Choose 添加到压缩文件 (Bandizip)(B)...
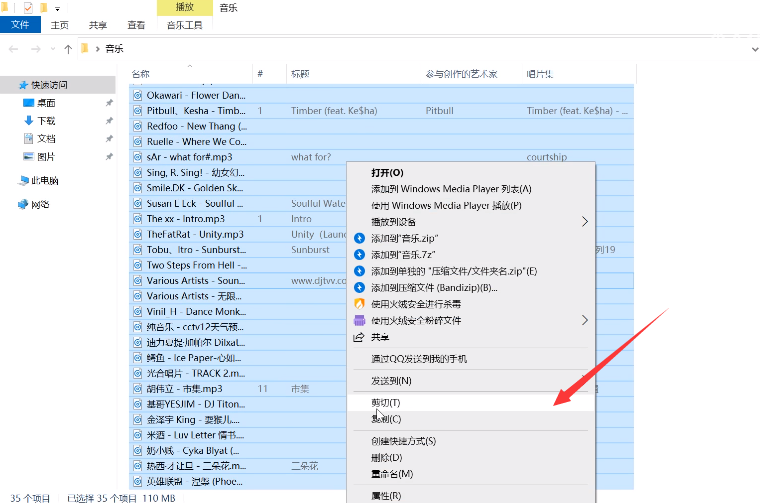Image resolution: width=760 pixels, height=503 pixels. [x=471, y=288]
